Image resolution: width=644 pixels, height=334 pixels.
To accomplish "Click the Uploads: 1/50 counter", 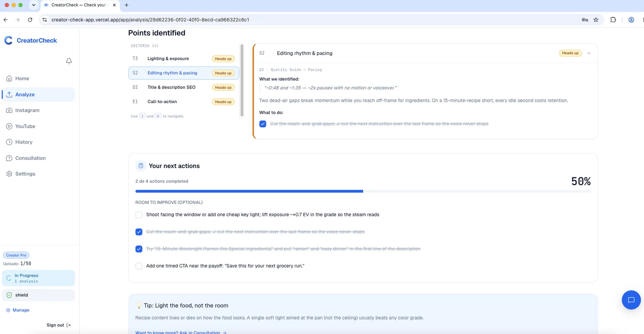I will coord(17,264).
